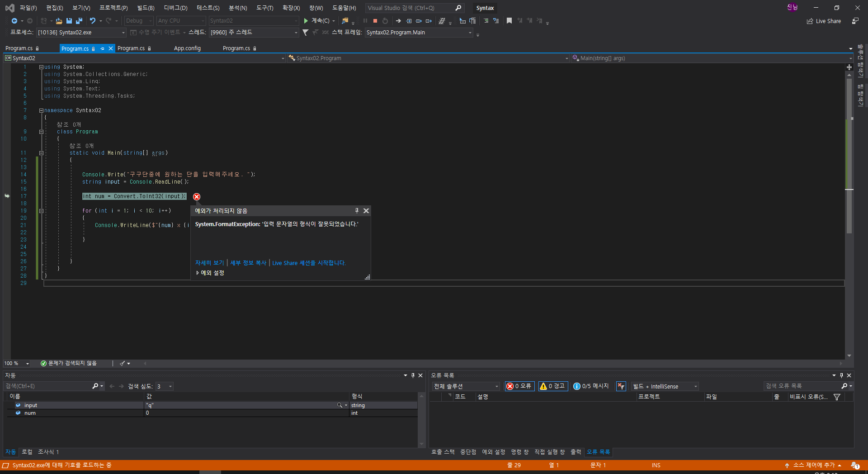This screenshot has height=474, width=868.
Task: Switch to the Breakpoints tab
Action: pos(468,452)
